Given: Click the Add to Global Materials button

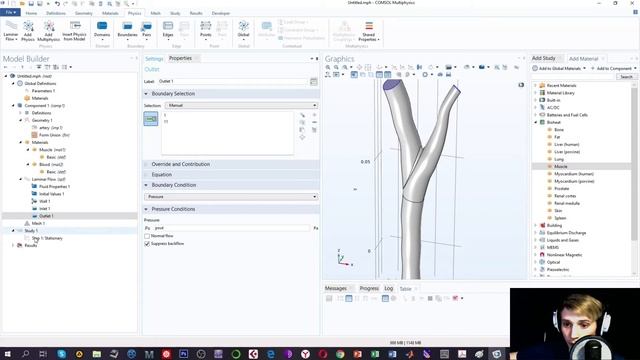Looking at the screenshot, I should 559,69.
